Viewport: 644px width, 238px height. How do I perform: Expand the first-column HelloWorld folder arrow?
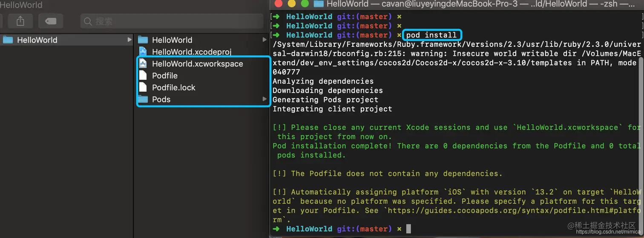pyautogui.click(x=129, y=40)
